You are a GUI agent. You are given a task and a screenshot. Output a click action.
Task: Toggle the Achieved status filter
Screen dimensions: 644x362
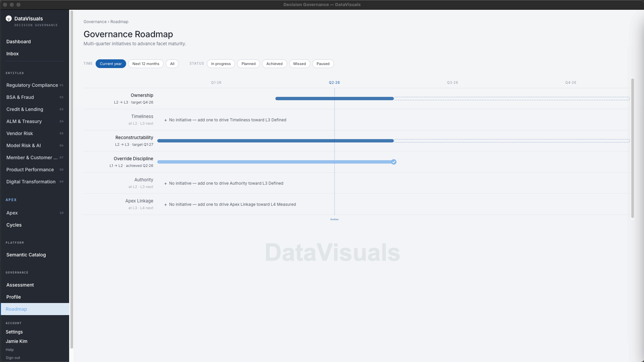tap(274, 64)
